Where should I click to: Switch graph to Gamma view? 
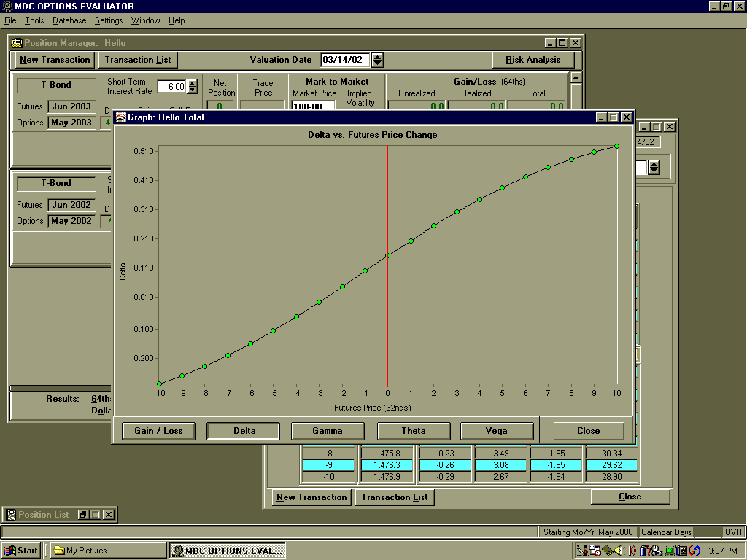tap(327, 431)
